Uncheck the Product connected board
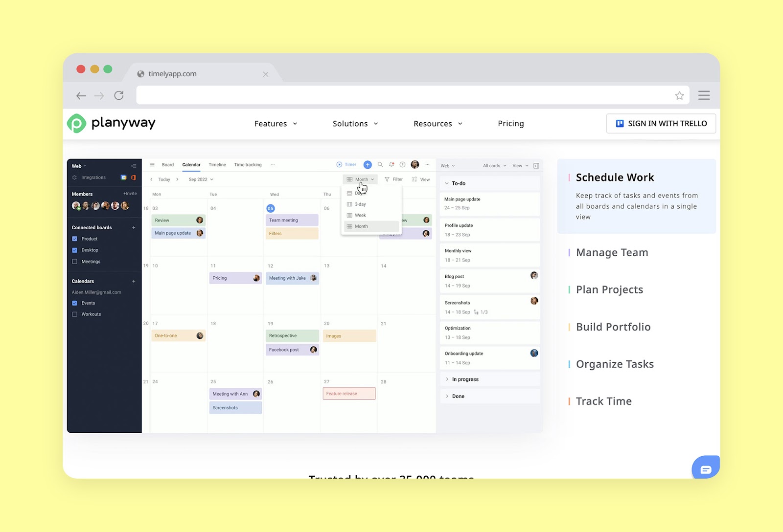 pos(74,239)
